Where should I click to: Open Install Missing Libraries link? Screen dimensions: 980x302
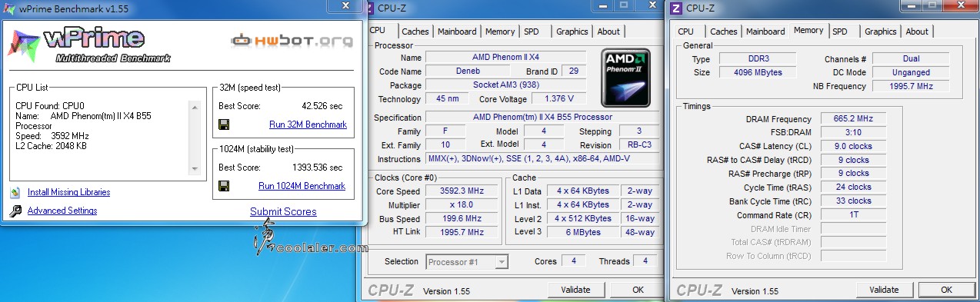pyautogui.click(x=68, y=192)
